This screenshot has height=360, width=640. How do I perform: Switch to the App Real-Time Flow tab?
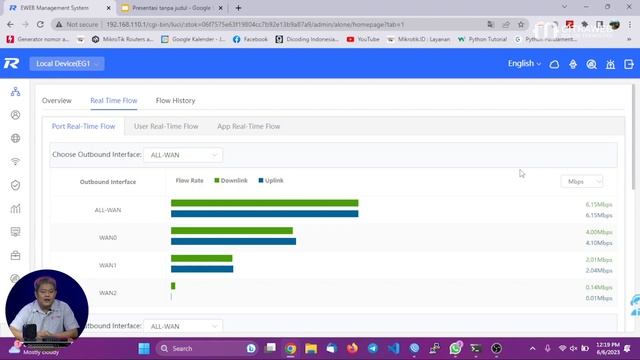pyautogui.click(x=249, y=127)
